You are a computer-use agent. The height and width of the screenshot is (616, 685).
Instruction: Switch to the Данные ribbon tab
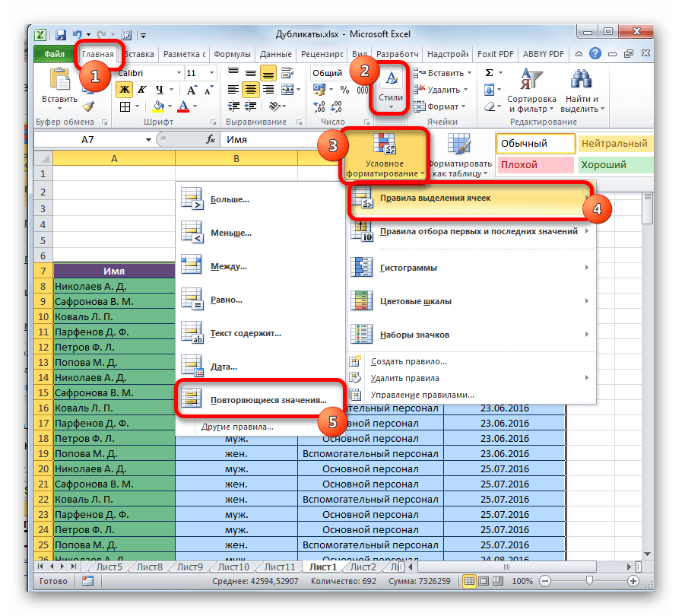pos(276,54)
